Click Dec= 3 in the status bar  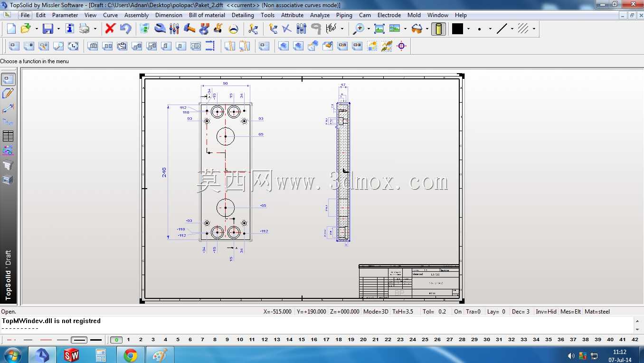point(521,312)
